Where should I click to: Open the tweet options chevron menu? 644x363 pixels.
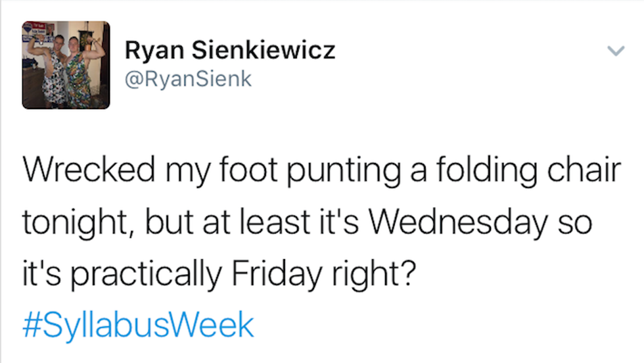(x=615, y=50)
